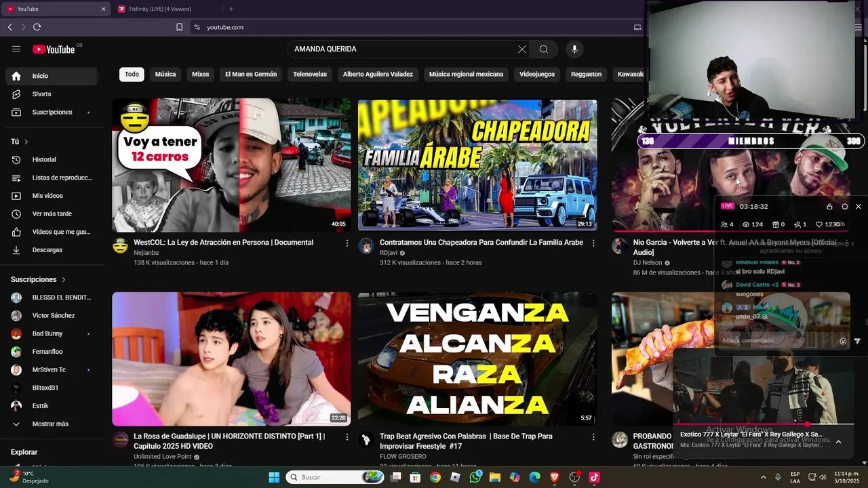This screenshot has width=868, height=488.
Task: Open Fernanfloo subscription channel
Action: pyautogui.click(x=52, y=352)
